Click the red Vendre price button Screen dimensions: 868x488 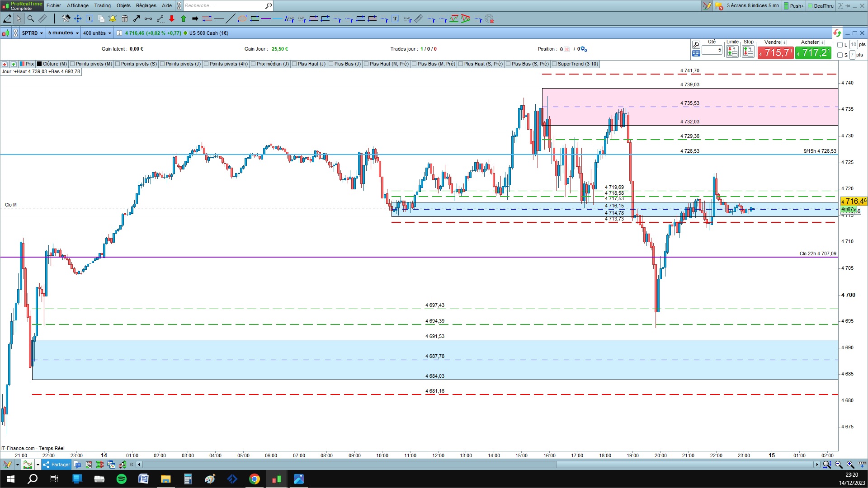coord(775,53)
